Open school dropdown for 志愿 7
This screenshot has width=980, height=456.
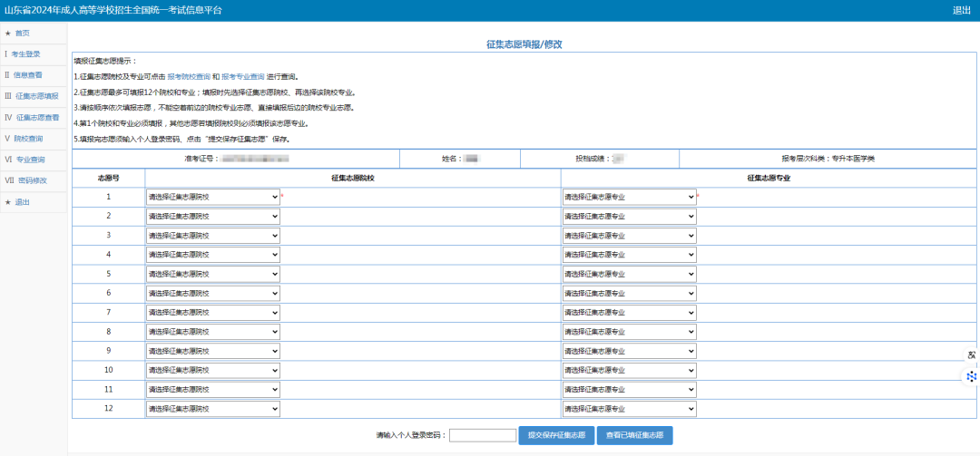coord(212,313)
